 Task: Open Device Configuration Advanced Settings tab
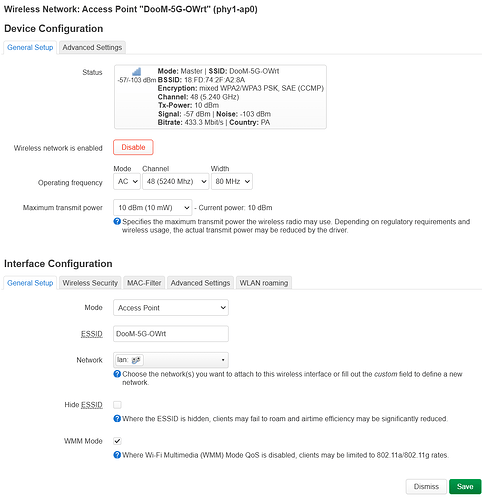tap(92, 47)
